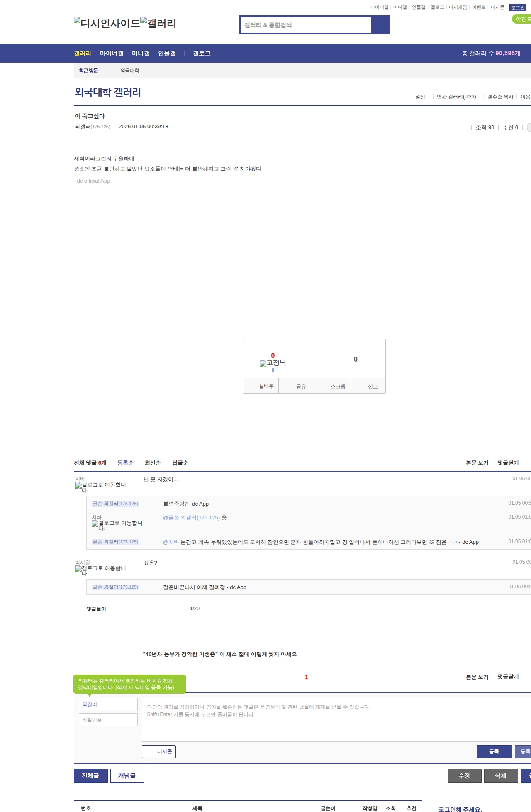Click the 로그인 button in the top links
This screenshot has height=812, width=531.
tap(518, 7)
